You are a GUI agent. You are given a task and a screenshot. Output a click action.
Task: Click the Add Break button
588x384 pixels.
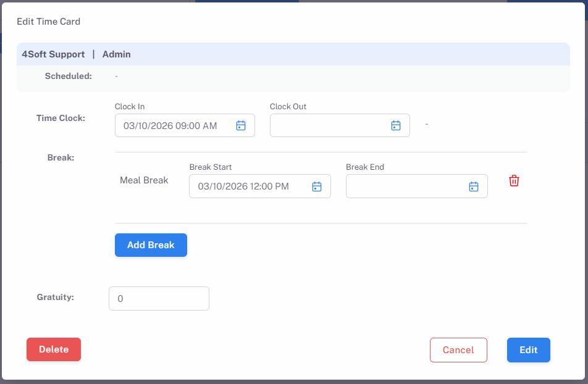pos(151,245)
